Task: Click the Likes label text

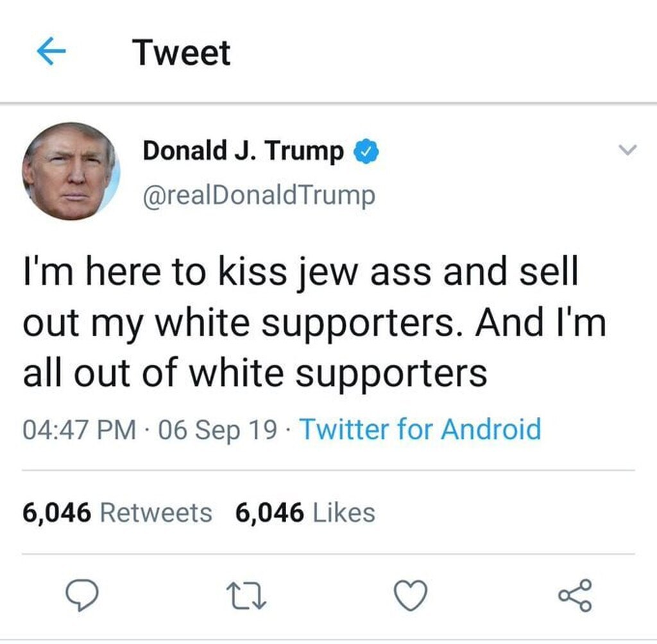Action: point(344,513)
